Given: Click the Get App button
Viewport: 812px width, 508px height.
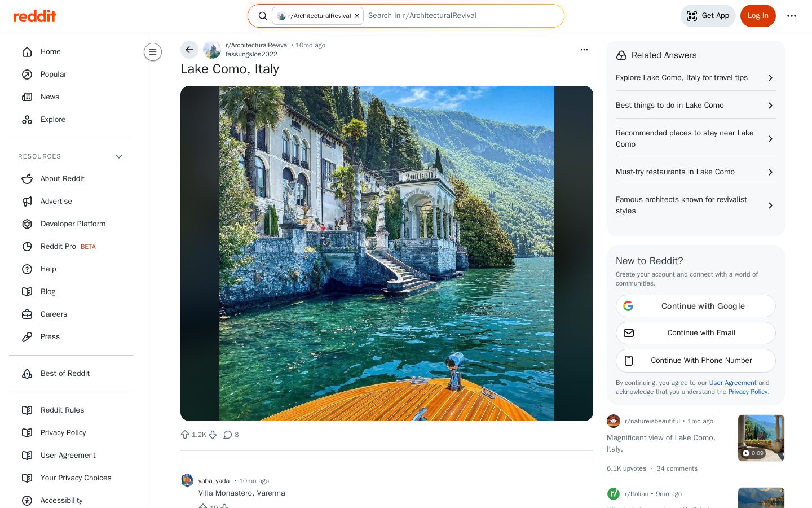Looking at the screenshot, I should pos(708,16).
